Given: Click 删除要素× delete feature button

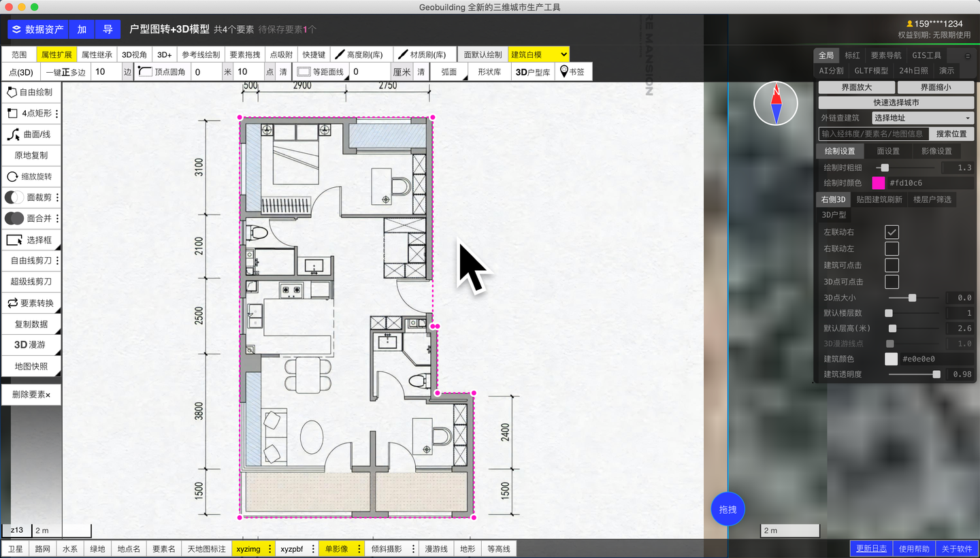Looking at the screenshot, I should pos(31,395).
